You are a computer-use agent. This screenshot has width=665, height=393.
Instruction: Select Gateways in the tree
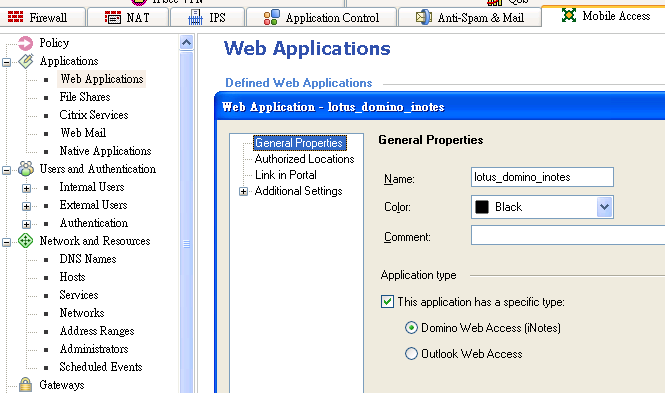(x=62, y=385)
